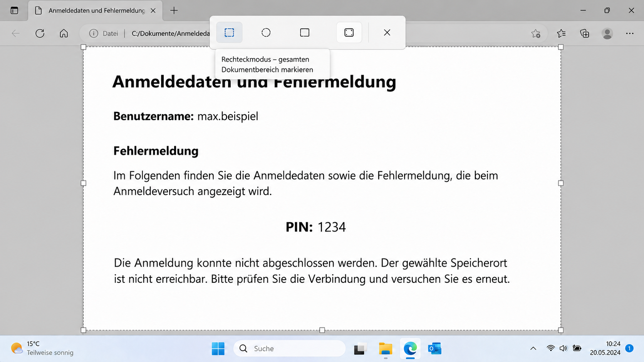644x362 pixels.
Task: Open the notification badge
Action: pyautogui.click(x=629, y=348)
